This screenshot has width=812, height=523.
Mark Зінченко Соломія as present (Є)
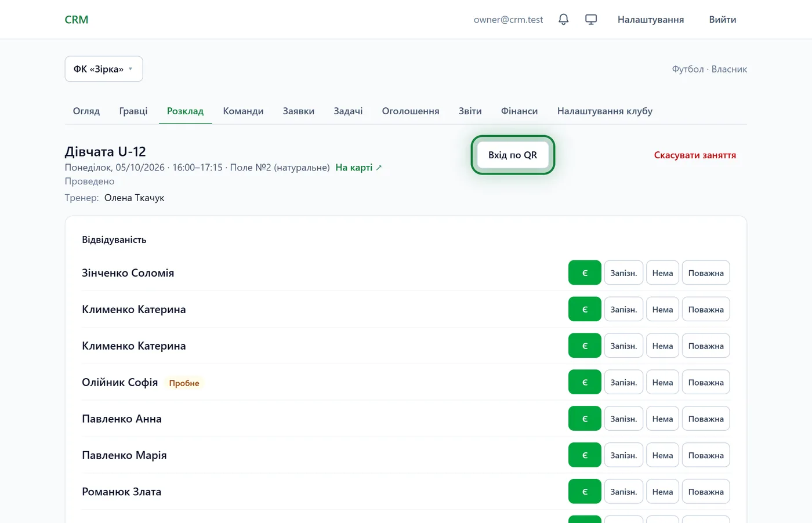585,273
